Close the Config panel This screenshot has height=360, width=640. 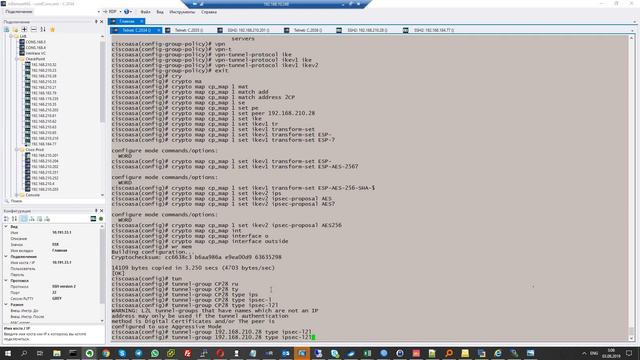pyautogui.click(x=102, y=211)
